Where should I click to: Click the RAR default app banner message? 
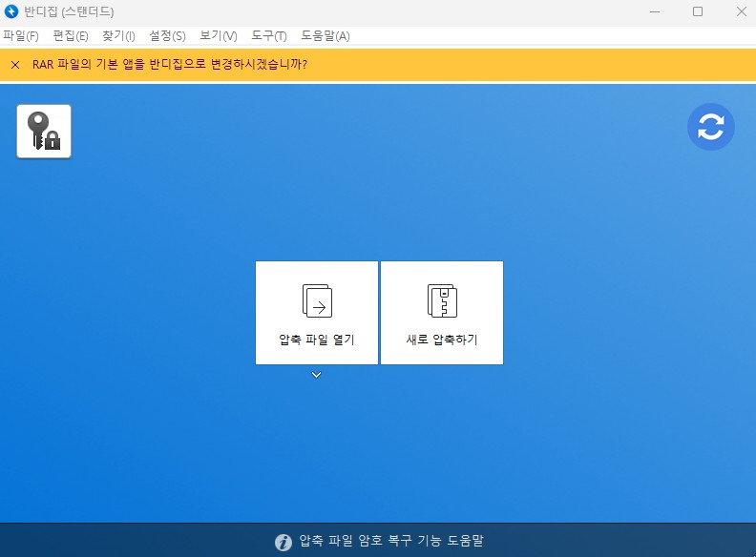170,64
